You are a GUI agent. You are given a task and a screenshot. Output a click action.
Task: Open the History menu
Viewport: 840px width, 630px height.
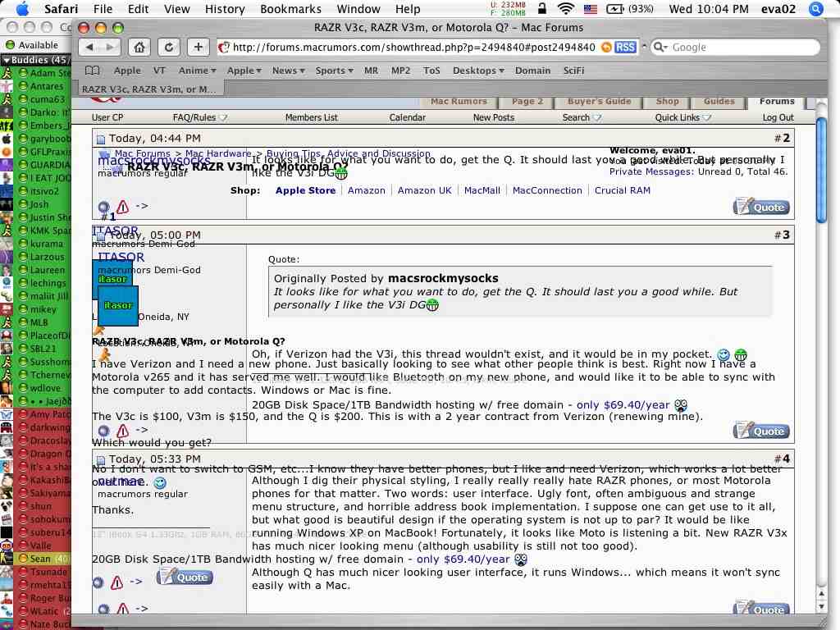pos(225,8)
